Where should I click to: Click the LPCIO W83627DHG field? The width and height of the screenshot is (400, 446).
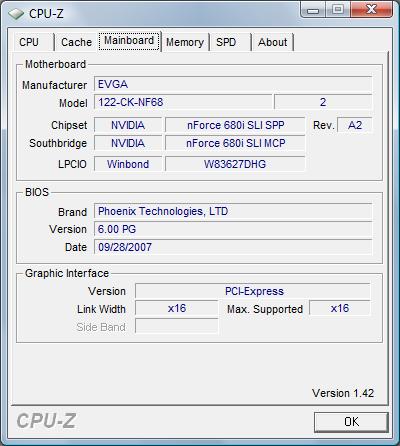tap(235, 164)
